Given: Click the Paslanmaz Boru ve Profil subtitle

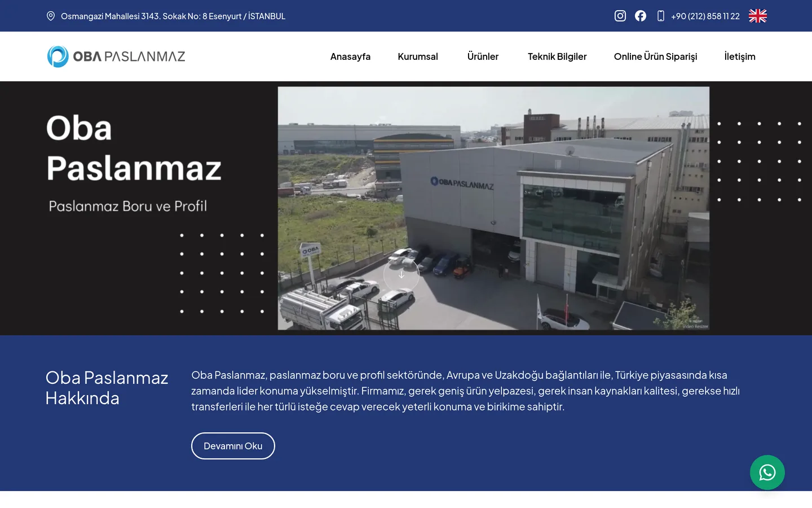Looking at the screenshot, I should 128,206.
